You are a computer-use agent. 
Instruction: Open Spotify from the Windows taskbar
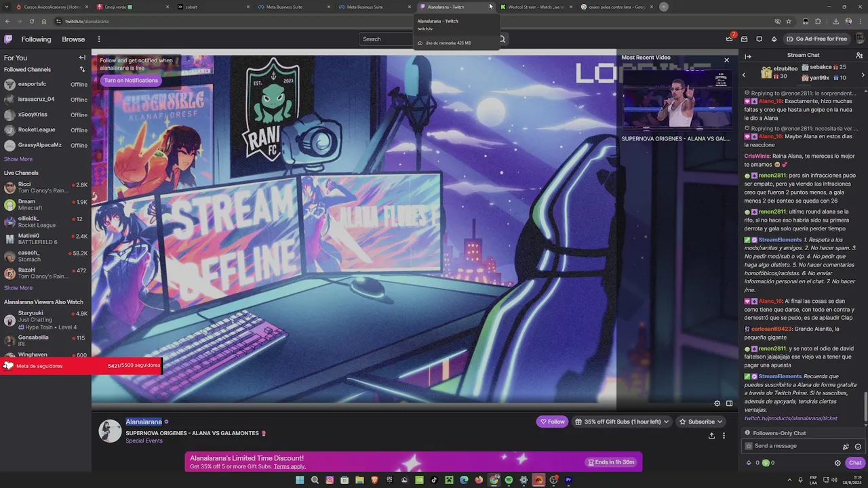509,480
